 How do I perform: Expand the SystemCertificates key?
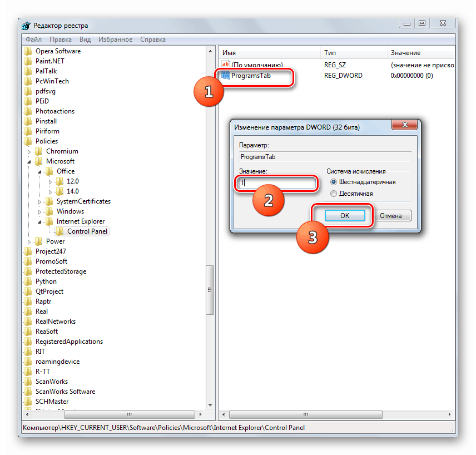pyautogui.click(x=40, y=202)
